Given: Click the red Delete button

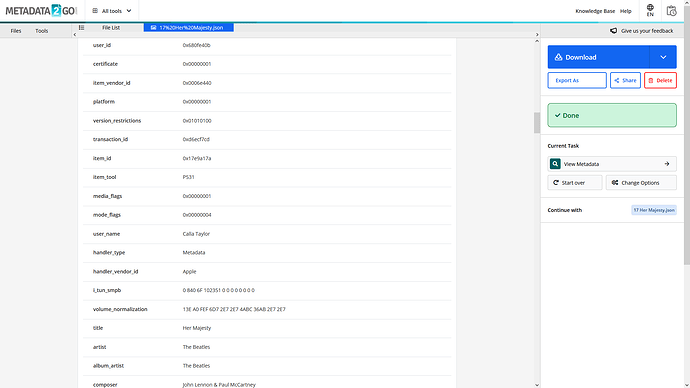Looking at the screenshot, I should point(661,81).
